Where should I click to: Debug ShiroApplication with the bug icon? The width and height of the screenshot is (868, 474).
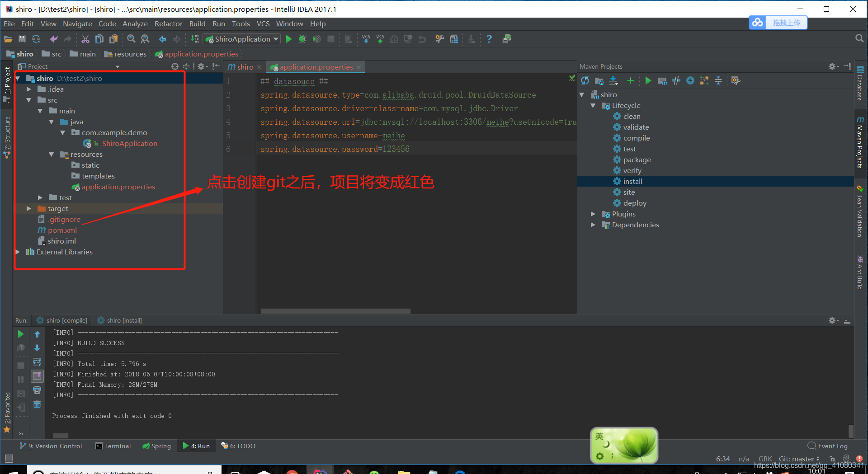(x=302, y=39)
